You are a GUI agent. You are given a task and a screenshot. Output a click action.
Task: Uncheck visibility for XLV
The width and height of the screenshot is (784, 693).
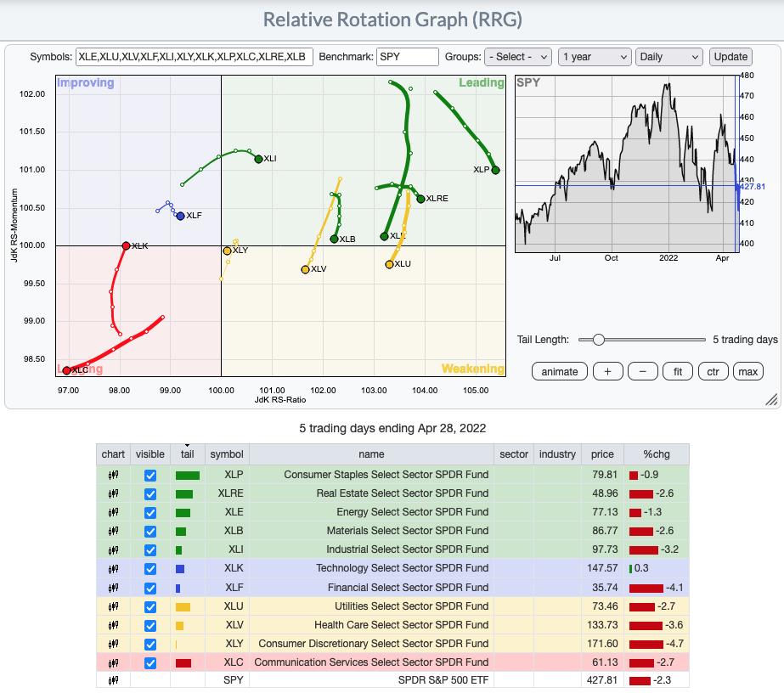pyautogui.click(x=150, y=626)
